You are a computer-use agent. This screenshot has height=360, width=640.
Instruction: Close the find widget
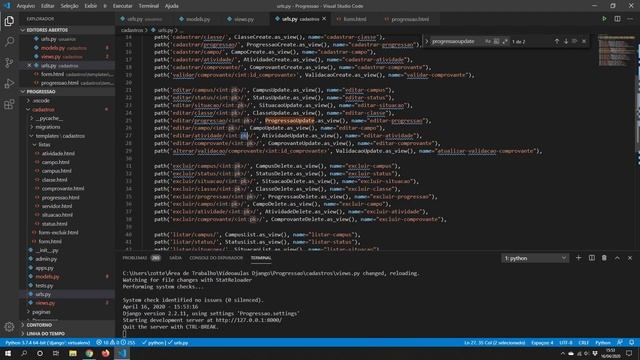click(584, 41)
